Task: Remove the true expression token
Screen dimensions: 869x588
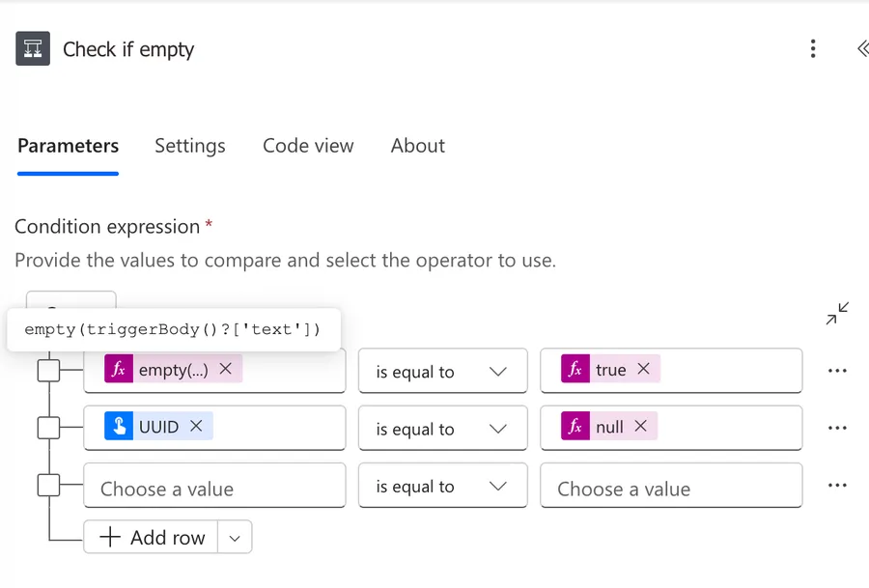Action: click(x=643, y=369)
